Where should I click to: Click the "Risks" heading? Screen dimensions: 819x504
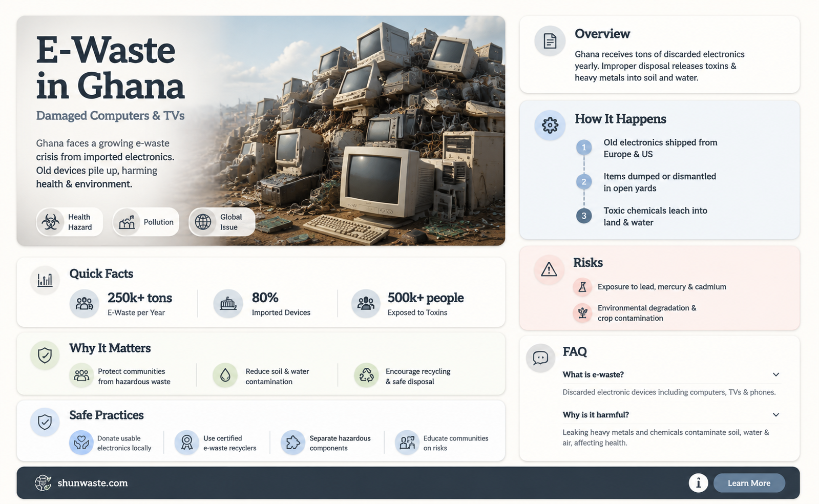pos(588,263)
